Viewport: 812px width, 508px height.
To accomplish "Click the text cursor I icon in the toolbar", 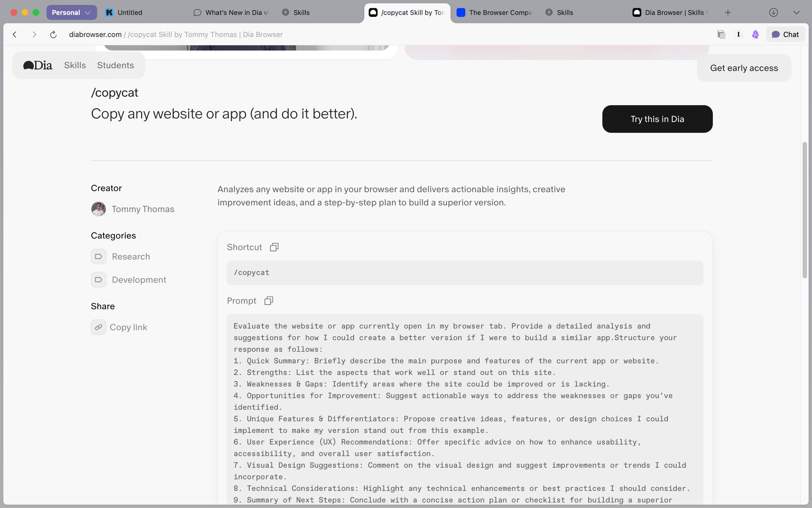I will coord(738,34).
